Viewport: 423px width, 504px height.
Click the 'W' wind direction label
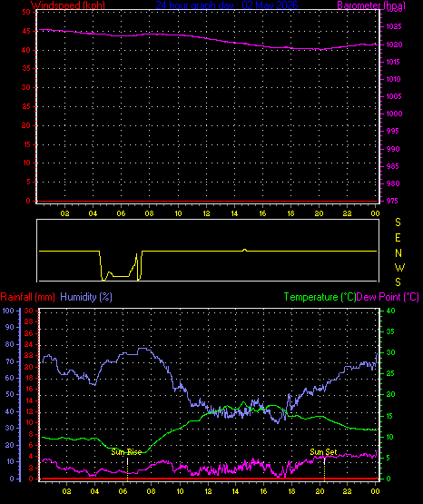click(399, 267)
